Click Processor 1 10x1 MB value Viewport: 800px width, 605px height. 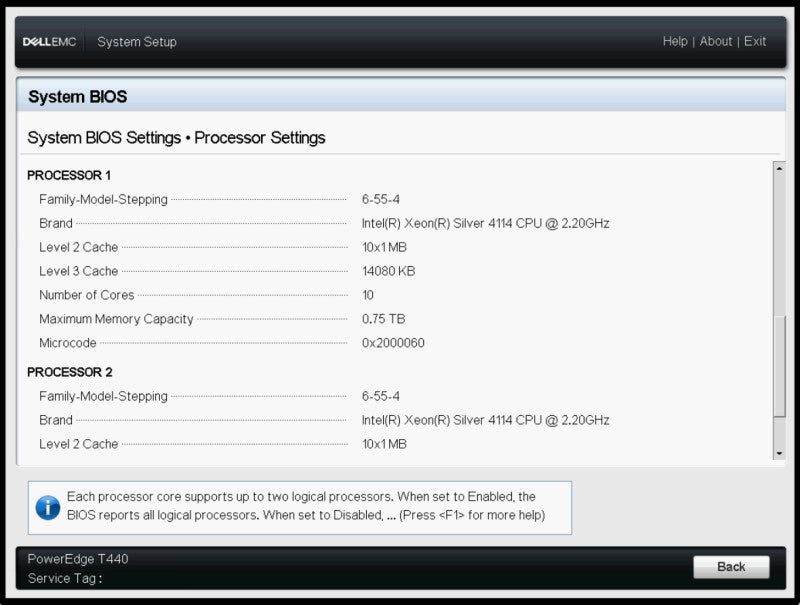[x=384, y=247]
